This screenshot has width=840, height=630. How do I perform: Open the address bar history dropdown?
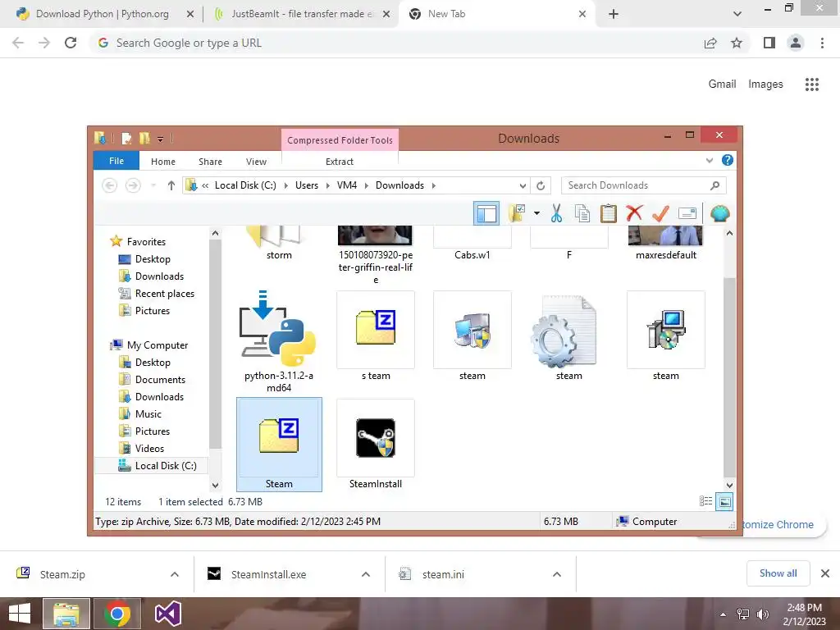(523, 185)
